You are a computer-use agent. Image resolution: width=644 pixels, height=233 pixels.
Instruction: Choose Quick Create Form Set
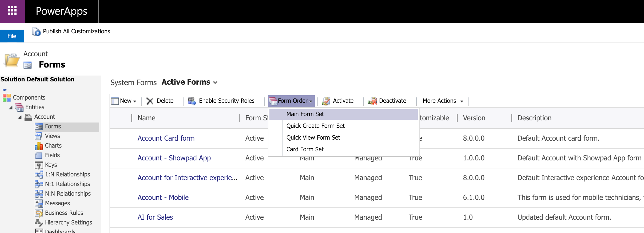point(343,126)
